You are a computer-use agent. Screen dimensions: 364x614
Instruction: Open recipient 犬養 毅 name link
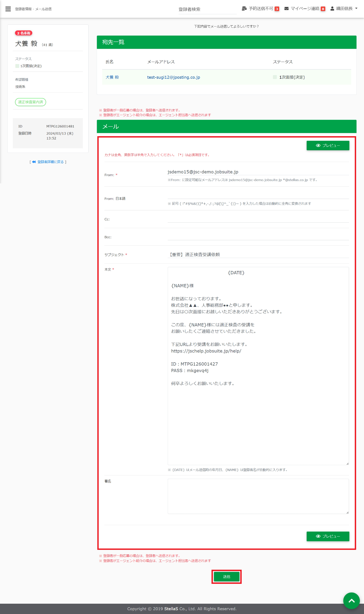click(112, 77)
